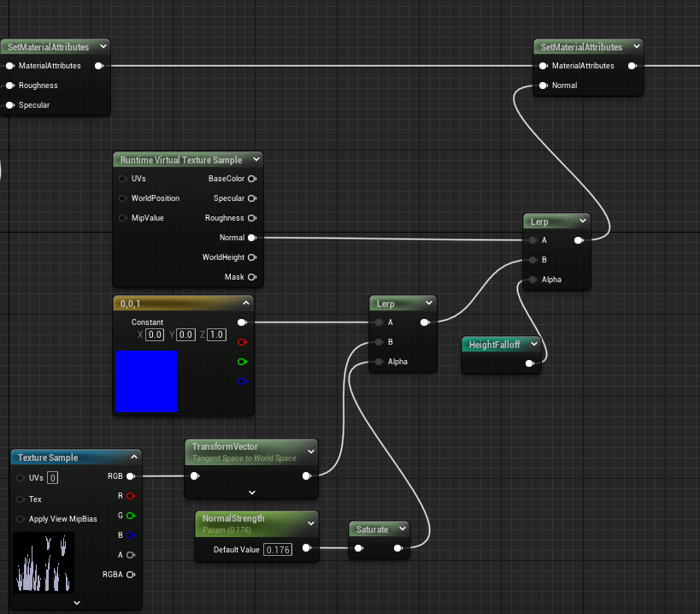Open the HeightFalloff node dropdown arrow
This screenshot has height=614, width=700.
534,345
